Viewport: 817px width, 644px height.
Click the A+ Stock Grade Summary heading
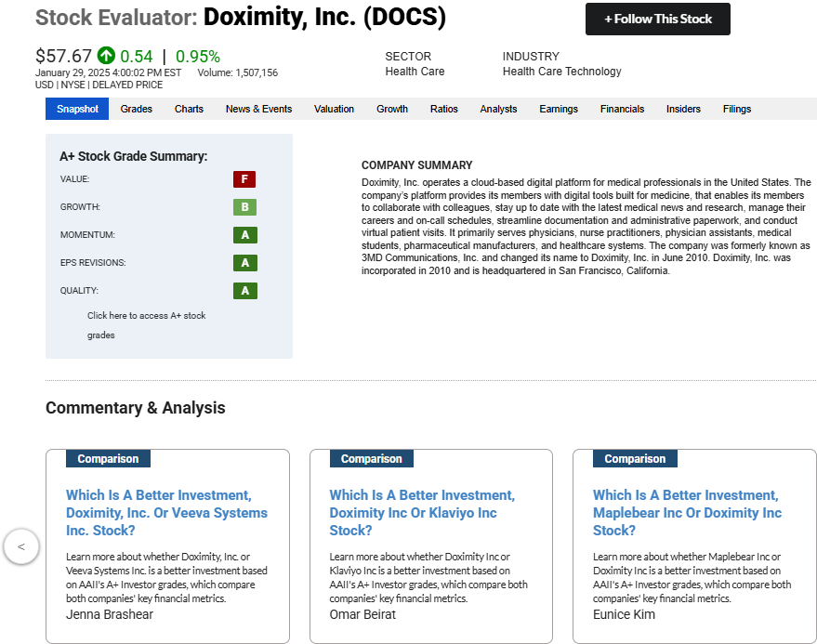point(134,156)
